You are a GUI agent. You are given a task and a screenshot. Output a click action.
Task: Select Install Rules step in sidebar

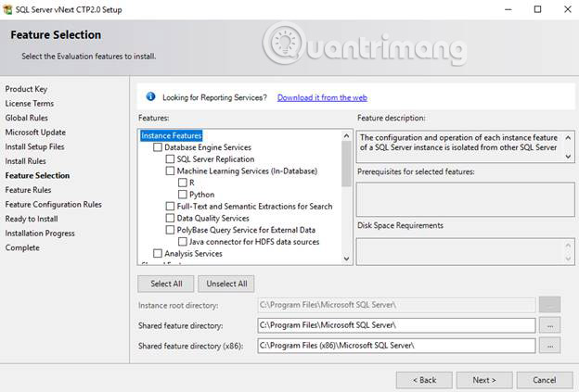click(x=25, y=160)
